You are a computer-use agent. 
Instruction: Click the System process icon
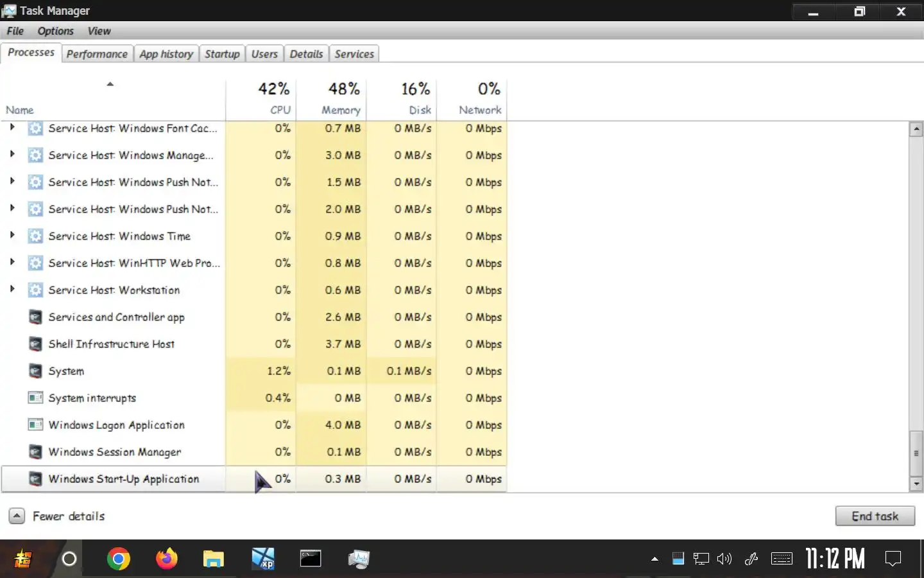[x=36, y=371]
